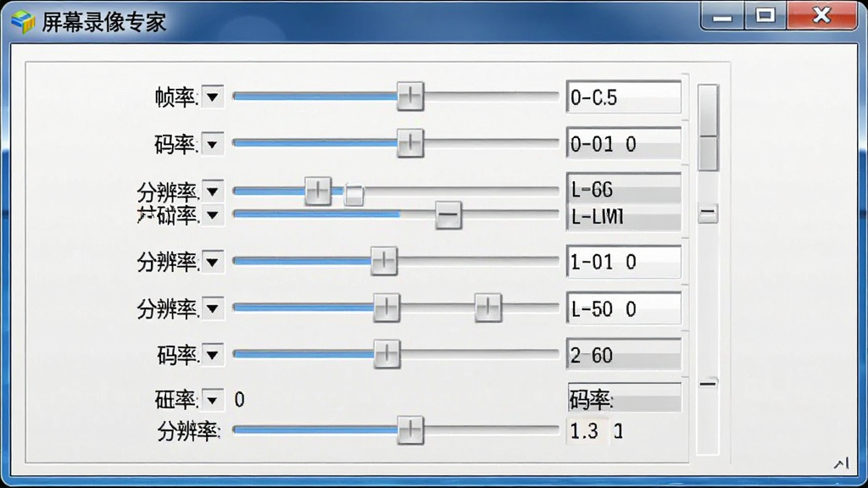This screenshot has width=868, height=488.
Task: Focus the 1.3 1 value field
Action: coord(597,431)
